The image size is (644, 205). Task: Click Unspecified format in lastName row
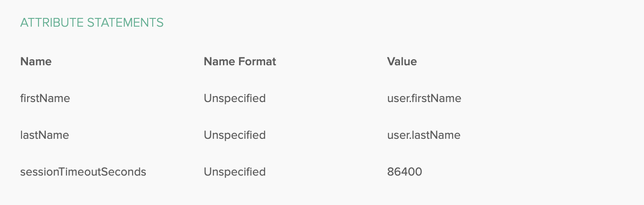pos(234,135)
